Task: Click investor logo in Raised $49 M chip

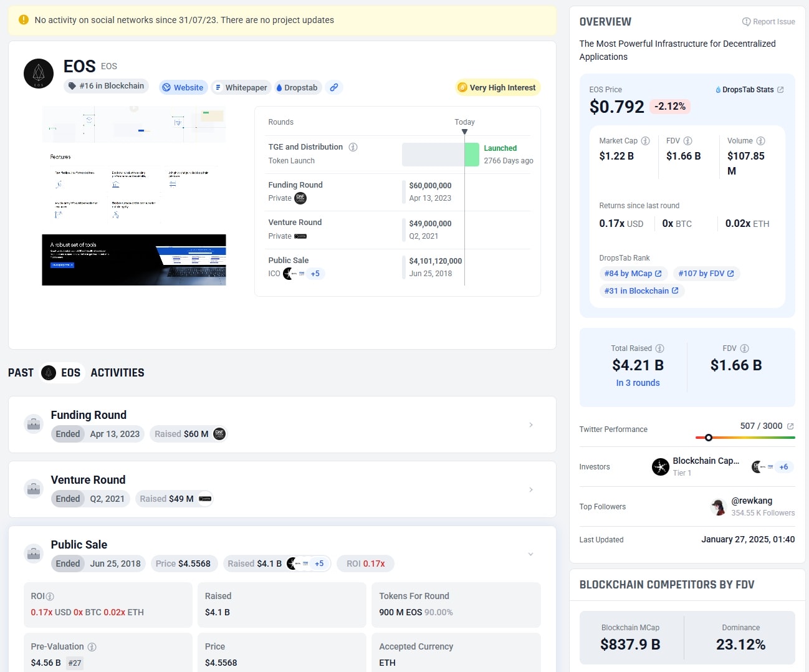Action: click(x=205, y=499)
